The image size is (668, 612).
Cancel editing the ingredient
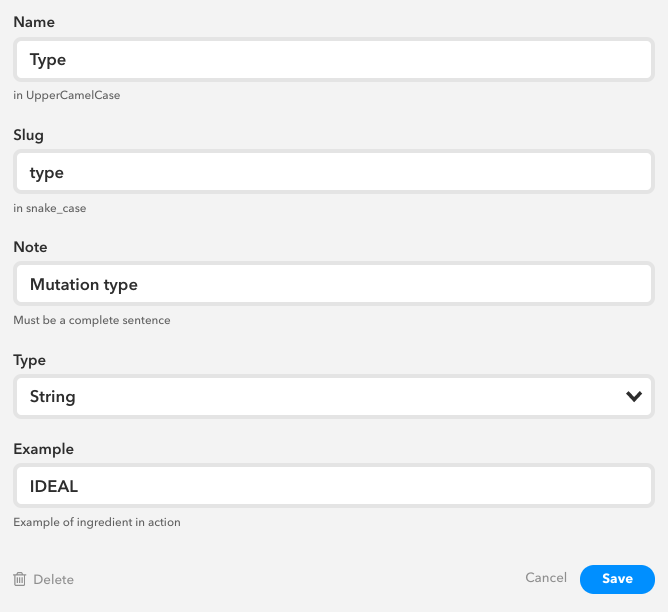click(546, 578)
